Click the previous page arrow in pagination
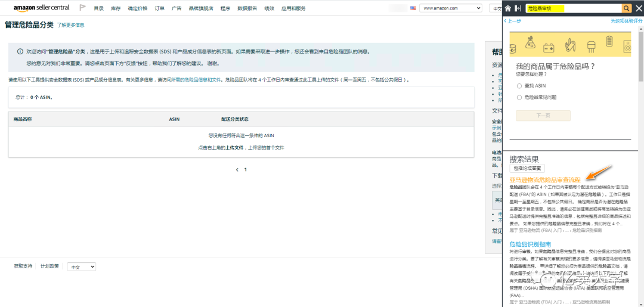This screenshot has width=644, height=307. pos(237,169)
